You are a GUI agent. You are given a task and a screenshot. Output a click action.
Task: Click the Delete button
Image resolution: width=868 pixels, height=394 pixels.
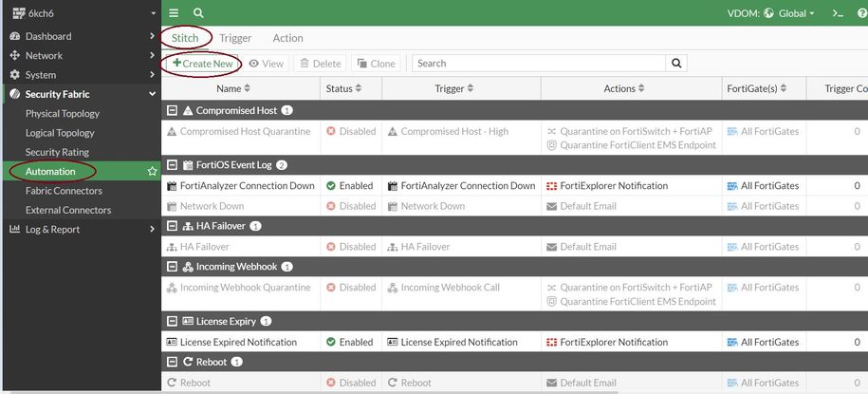(320, 64)
